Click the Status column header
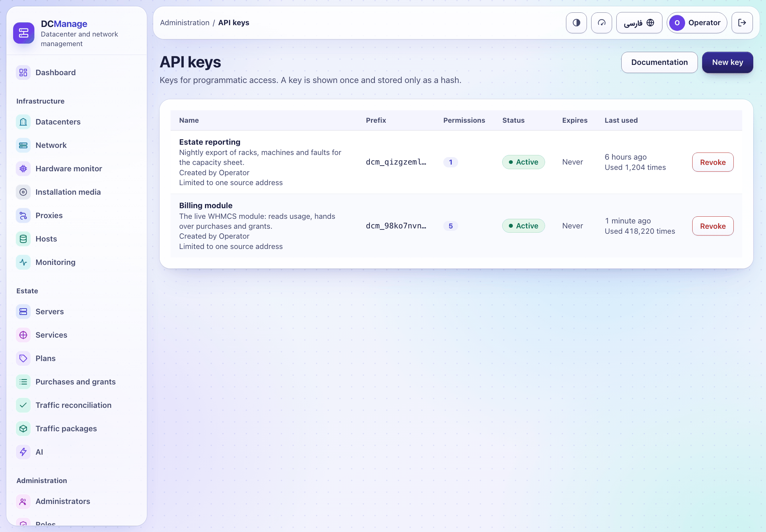The height and width of the screenshot is (532, 766). pyautogui.click(x=513, y=121)
